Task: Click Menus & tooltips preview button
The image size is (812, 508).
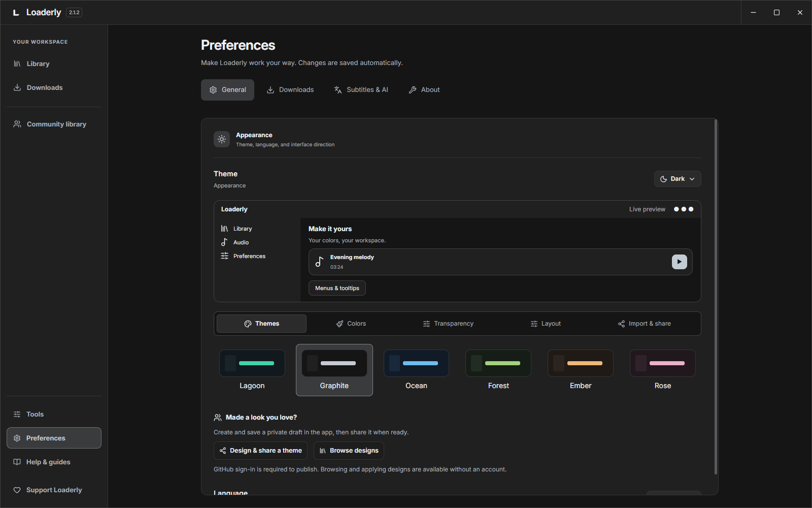Action: click(337, 288)
